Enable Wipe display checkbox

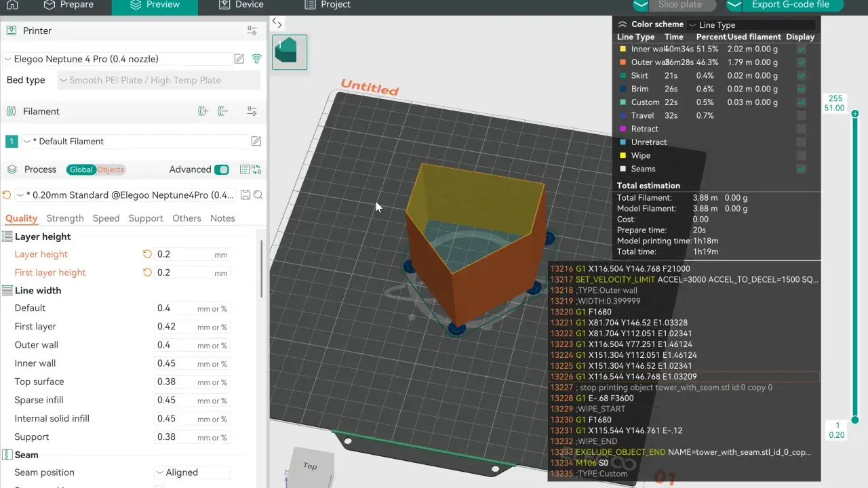click(x=802, y=156)
